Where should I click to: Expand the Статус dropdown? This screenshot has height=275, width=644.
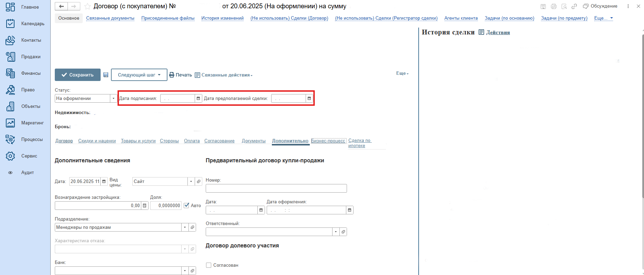point(113,99)
